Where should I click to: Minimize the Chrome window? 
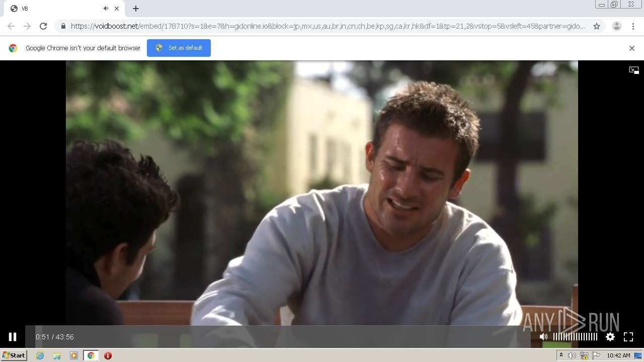pyautogui.click(x=601, y=5)
